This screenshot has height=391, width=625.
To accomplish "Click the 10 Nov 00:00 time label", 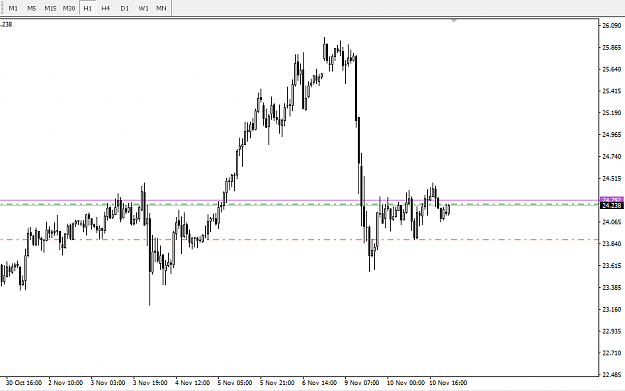I will (406, 383).
